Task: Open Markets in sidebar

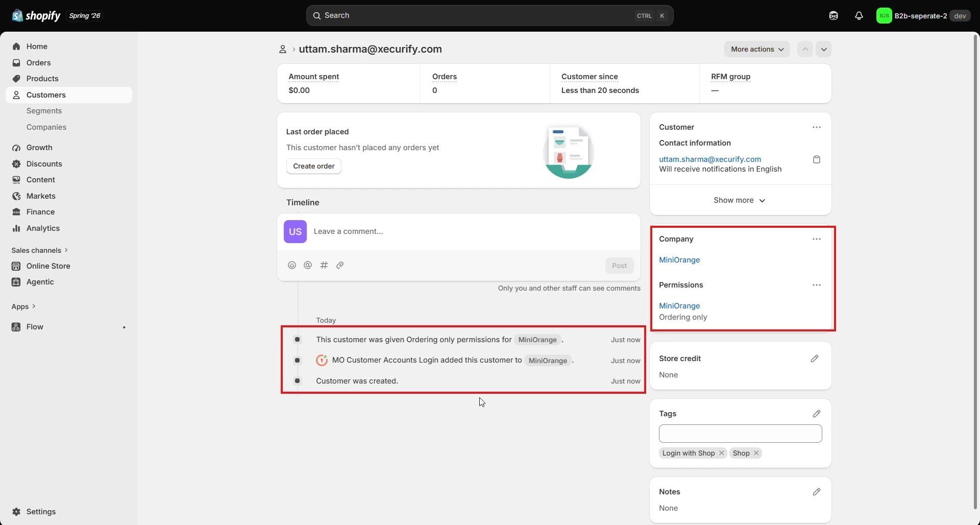Action: (x=69, y=196)
